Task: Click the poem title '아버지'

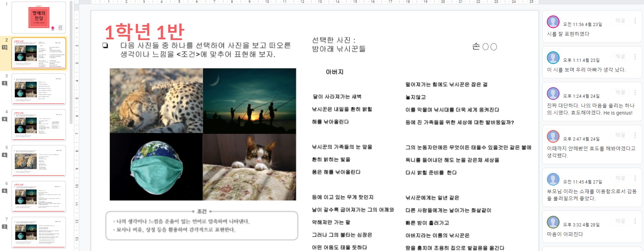Action: point(334,72)
